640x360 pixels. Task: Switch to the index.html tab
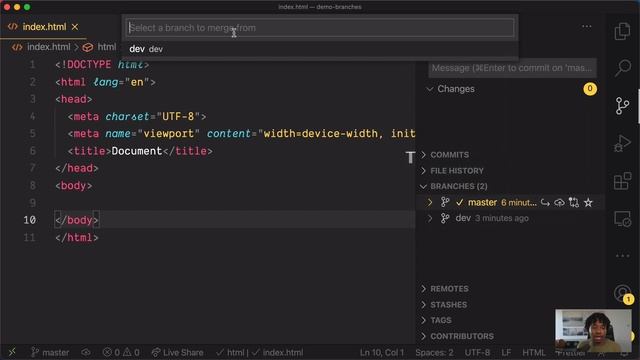point(44,27)
